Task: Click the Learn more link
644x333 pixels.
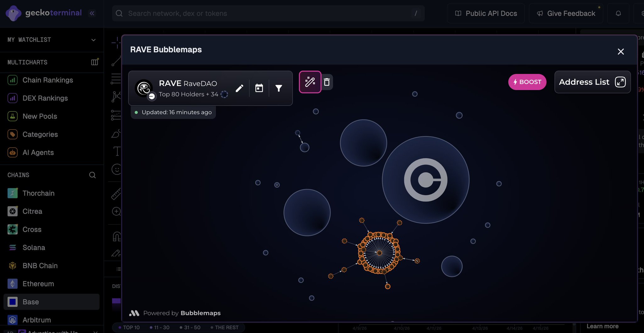Action: point(602,326)
